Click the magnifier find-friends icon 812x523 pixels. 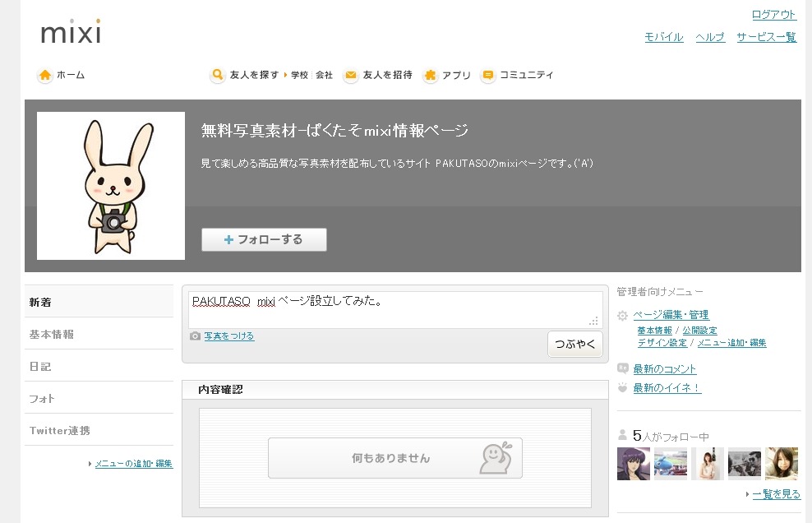(218, 75)
